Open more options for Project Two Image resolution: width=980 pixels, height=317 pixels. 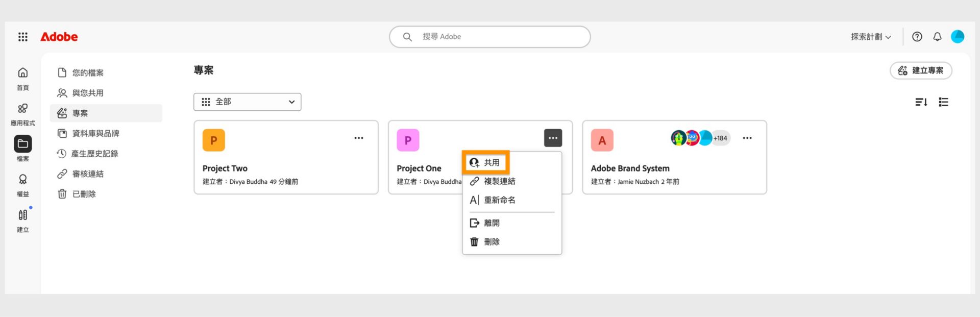click(x=359, y=138)
